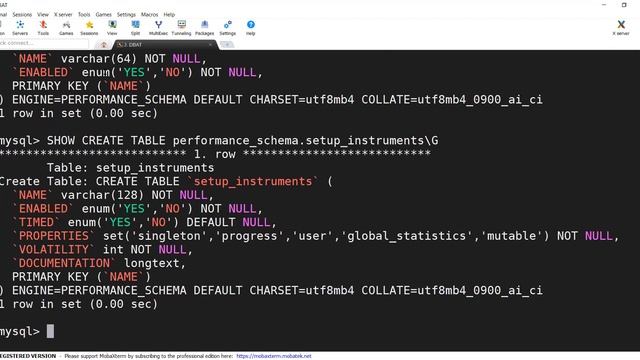
Task: Toggle the X server icon
Action: 621,28
